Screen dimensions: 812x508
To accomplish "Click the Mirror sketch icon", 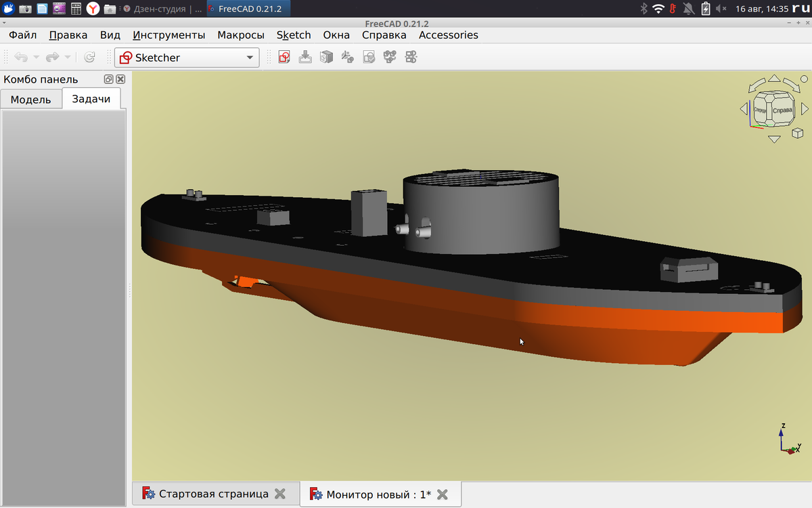I will [411, 58].
